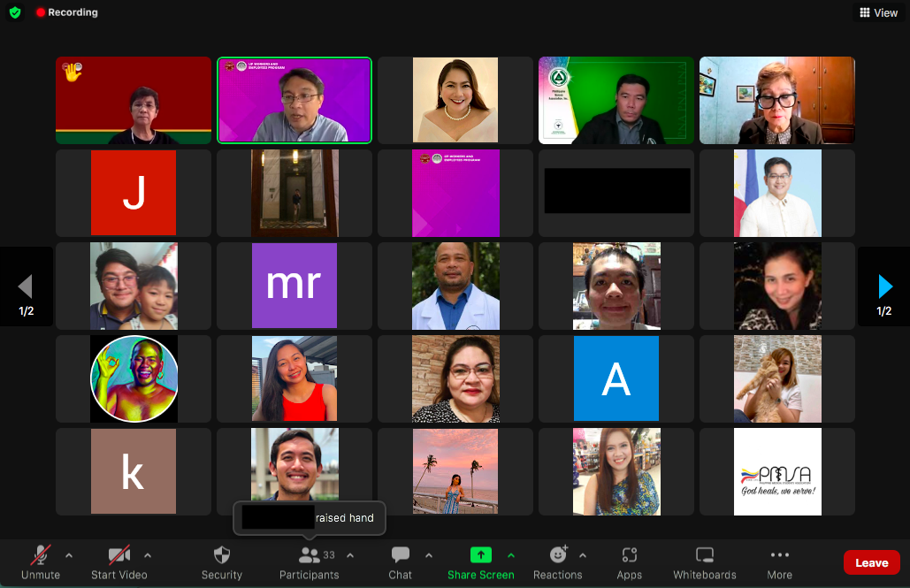Expand video options arrow beside Start Video
This screenshot has height=588, width=910.
click(x=147, y=555)
